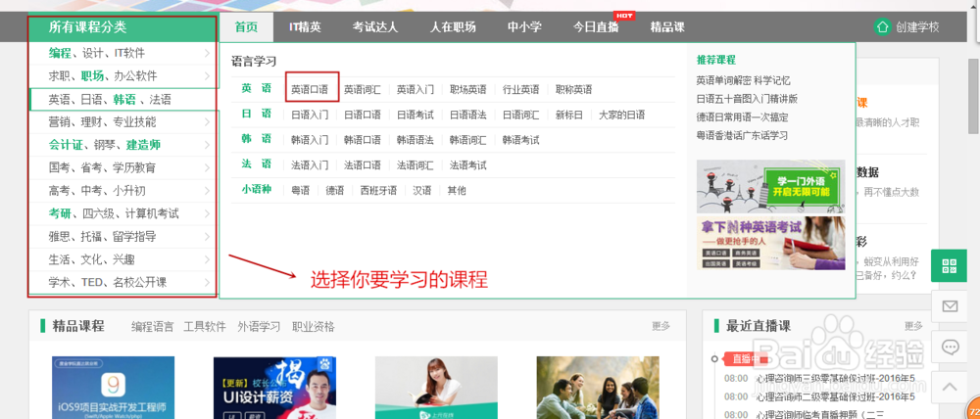Select 外语学习 filter in 精品课程
The image size is (980, 419).
tap(259, 327)
